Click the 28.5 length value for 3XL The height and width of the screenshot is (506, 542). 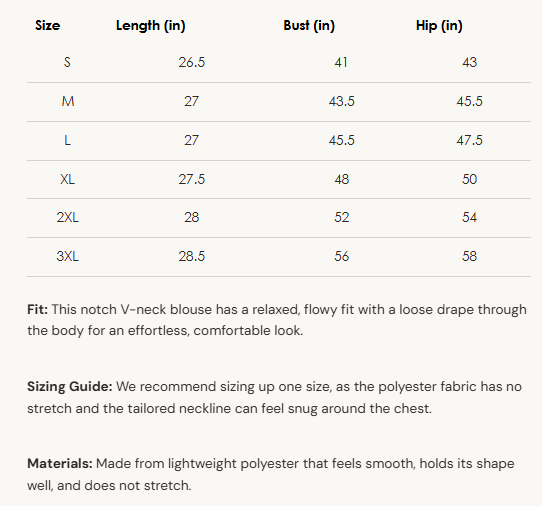point(191,256)
